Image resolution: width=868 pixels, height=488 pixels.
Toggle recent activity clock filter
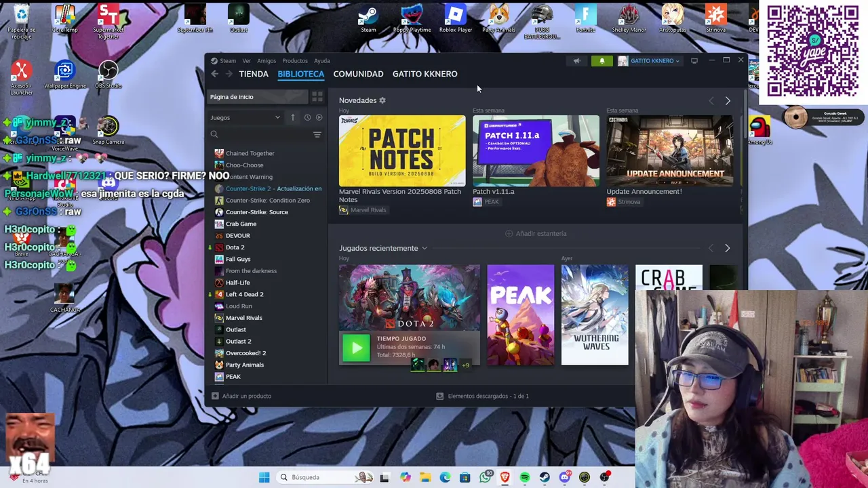click(x=307, y=117)
